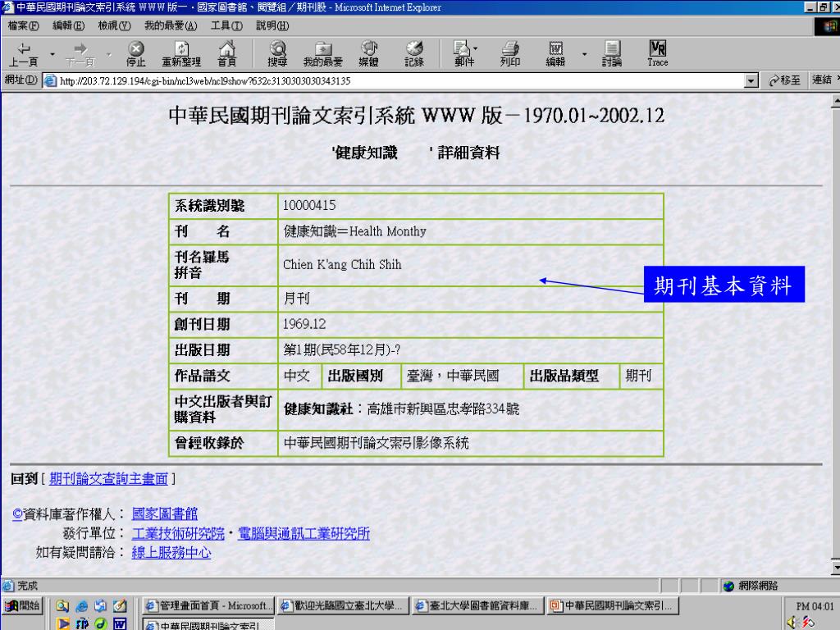
Task: Launch Internet Explorer from quick launch
Action: [81, 606]
